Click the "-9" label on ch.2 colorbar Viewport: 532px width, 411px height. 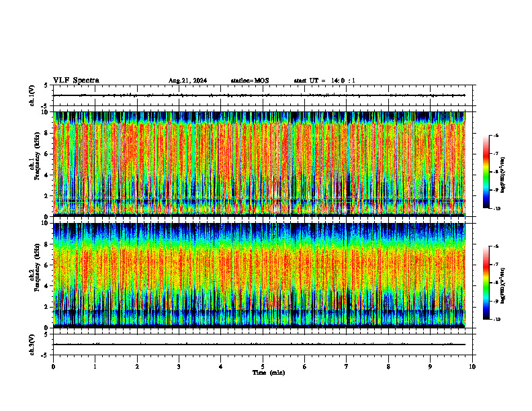(496, 301)
